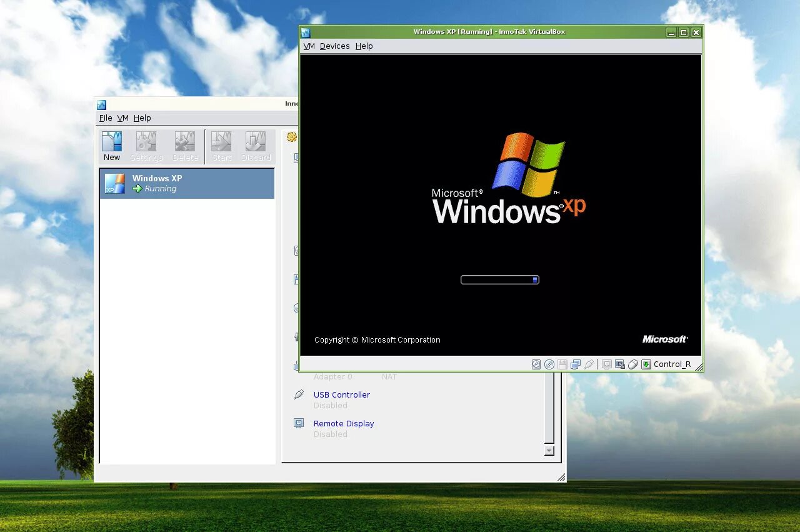
Task: Click the network adapters status icon
Action: (x=576, y=364)
